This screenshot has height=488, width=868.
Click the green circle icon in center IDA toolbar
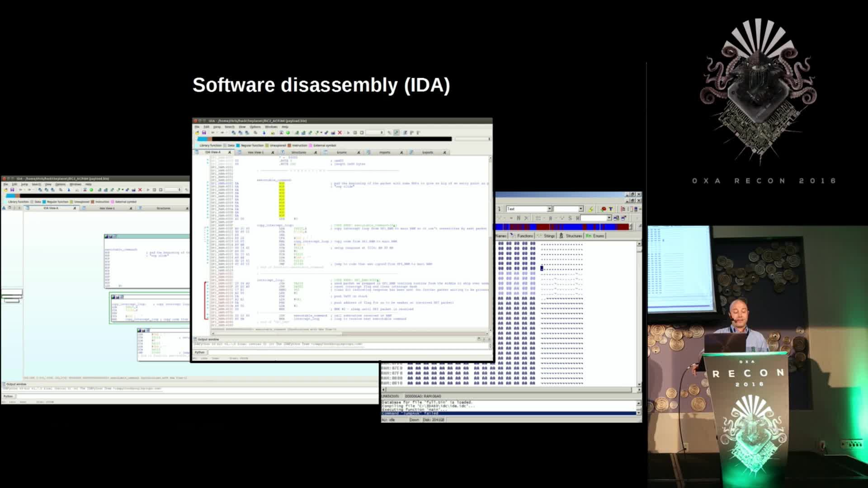(288, 132)
